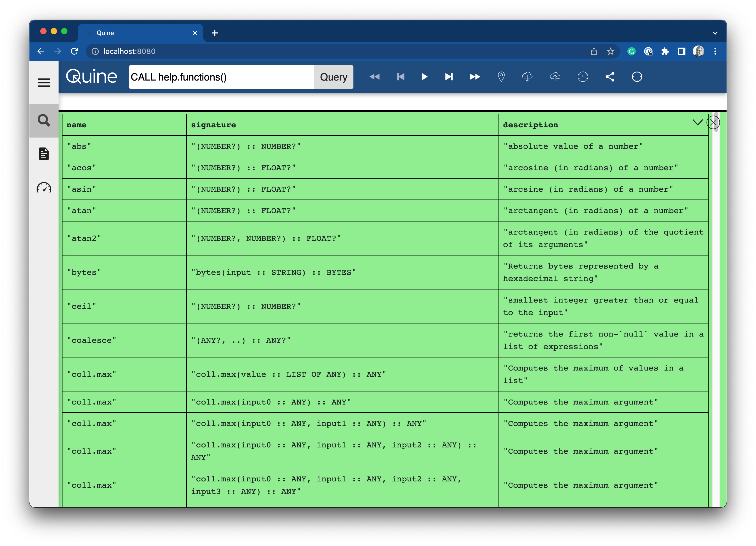756x546 pixels.
Task: Click the query input field
Action: (221, 77)
